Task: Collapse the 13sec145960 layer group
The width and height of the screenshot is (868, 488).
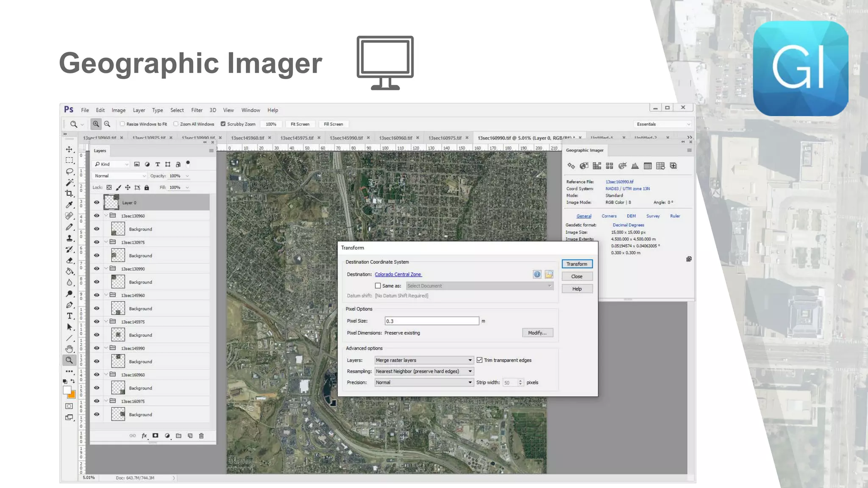Action: (x=106, y=295)
